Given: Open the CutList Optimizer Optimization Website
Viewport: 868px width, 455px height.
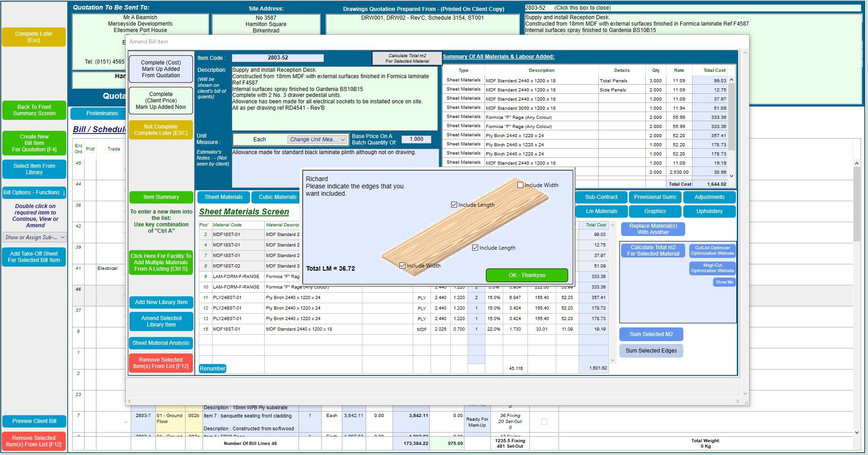Looking at the screenshot, I should point(712,250).
